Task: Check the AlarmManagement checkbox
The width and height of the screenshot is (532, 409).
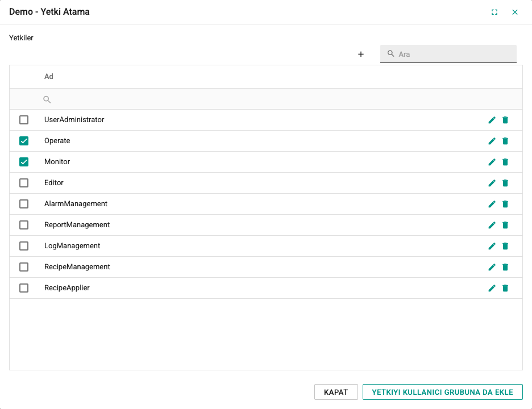Action: coord(24,204)
